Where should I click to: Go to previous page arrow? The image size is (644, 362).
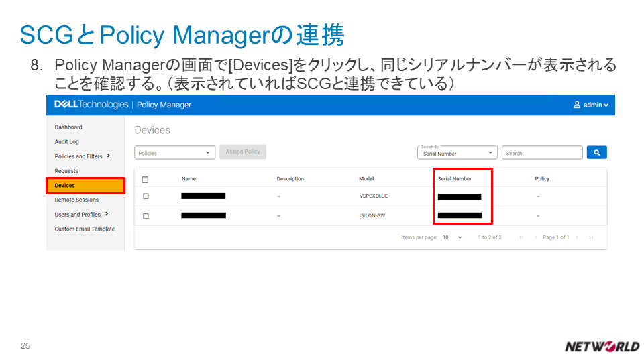click(x=536, y=237)
